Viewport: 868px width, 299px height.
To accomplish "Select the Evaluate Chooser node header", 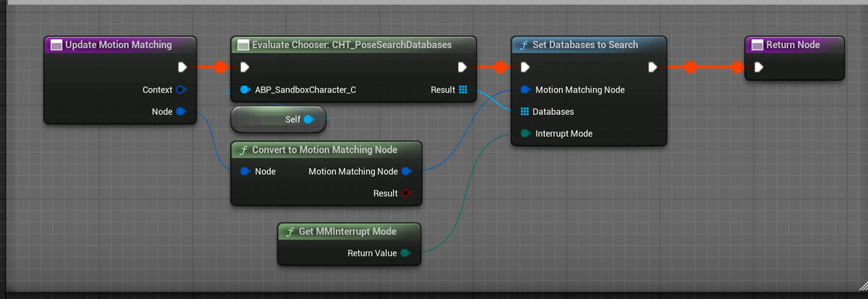I will (x=353, y=45).
